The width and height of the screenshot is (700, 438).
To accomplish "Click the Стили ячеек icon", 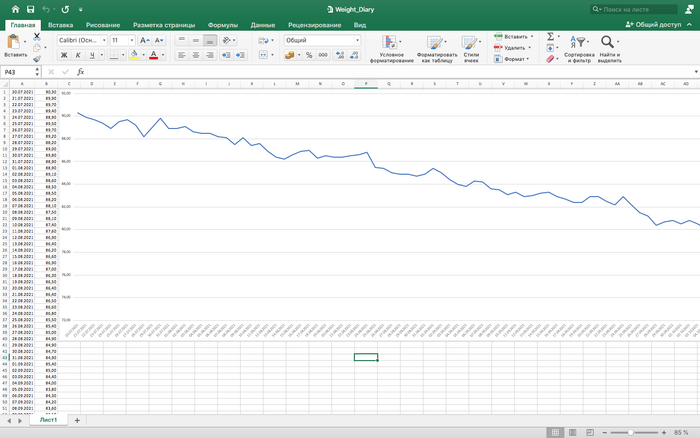I will (471, 46).
